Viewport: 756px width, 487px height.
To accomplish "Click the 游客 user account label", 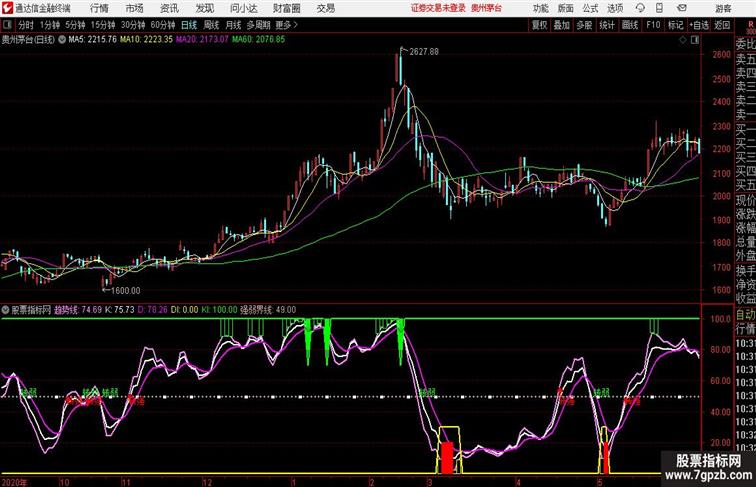I will pyautogui.click(x=723, y=8).
